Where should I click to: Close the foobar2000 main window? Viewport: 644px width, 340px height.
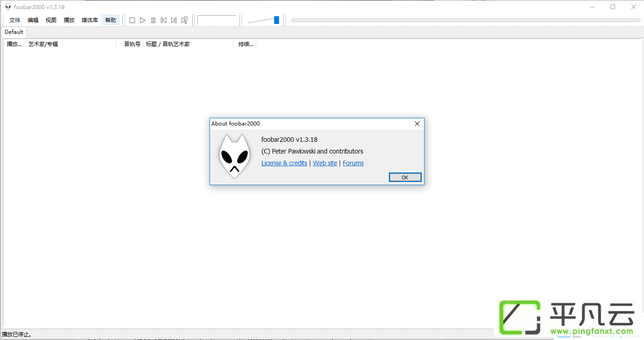pos(634,7)
